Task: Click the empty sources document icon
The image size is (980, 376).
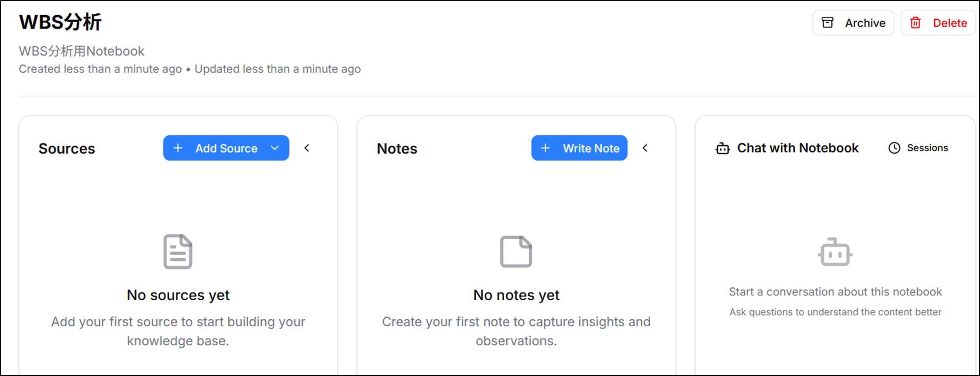Action: click(178, 251)
